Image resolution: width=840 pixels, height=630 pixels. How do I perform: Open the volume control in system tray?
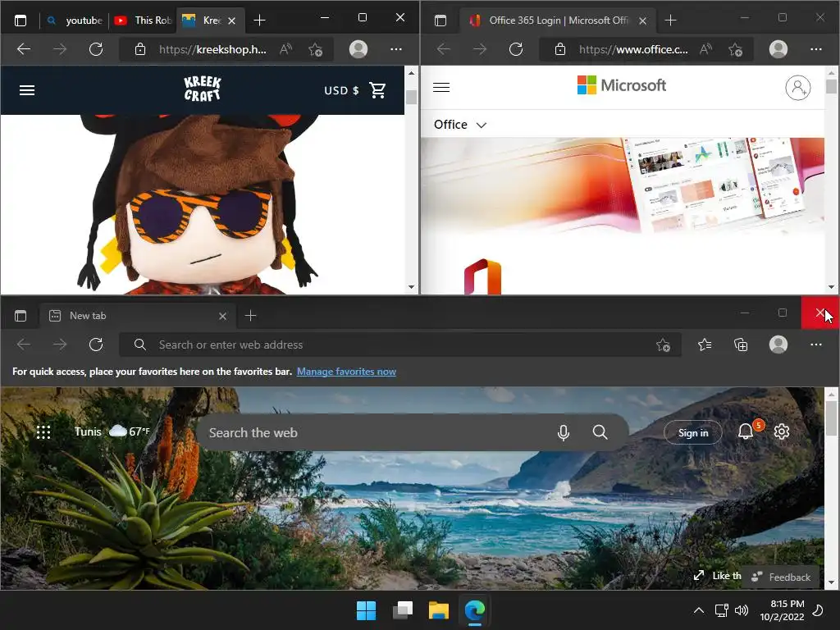point(742,610)
